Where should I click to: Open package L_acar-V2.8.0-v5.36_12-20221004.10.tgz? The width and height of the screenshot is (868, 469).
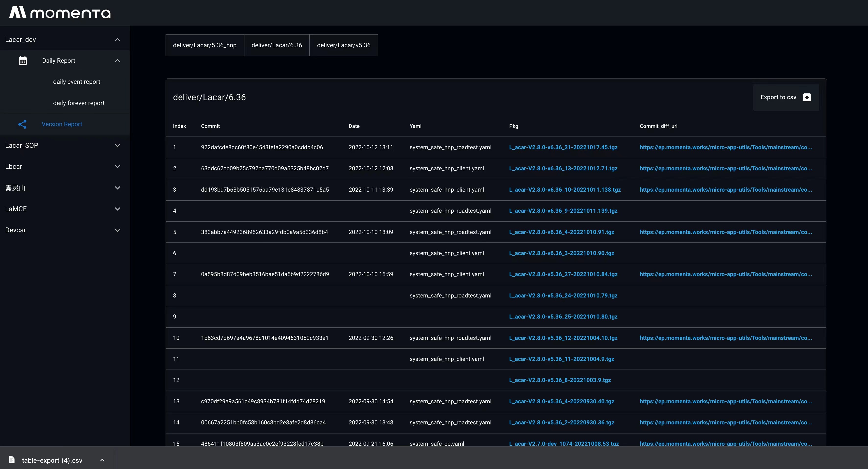pyautogui.click(x=563, y=338)
